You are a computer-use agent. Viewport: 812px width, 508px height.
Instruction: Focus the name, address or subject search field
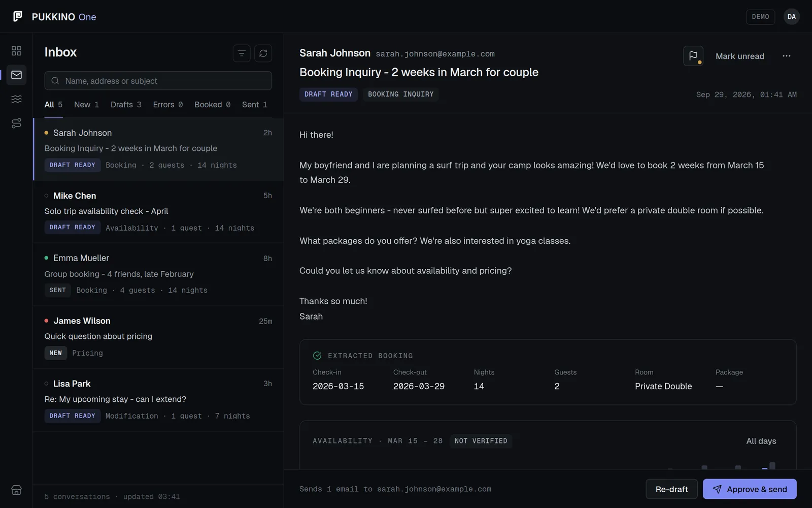click(x=158, y=81)
